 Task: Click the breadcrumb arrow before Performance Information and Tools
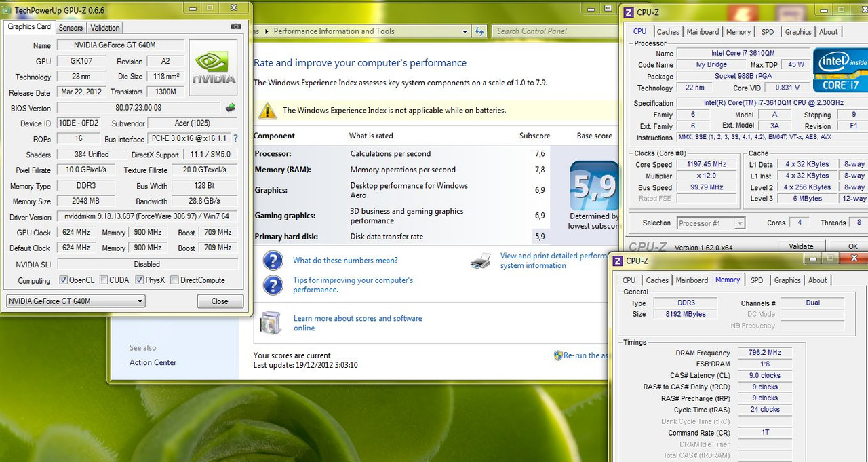point(267,31)
